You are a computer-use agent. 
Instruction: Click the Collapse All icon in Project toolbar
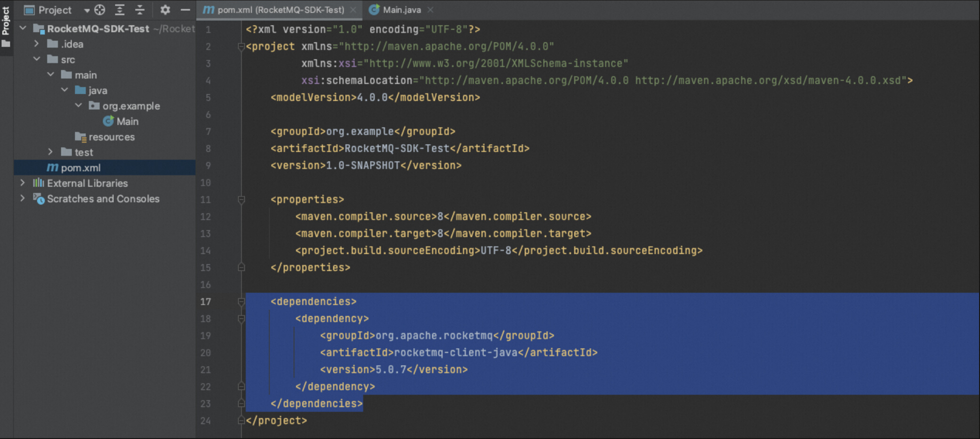click(140, 9)
